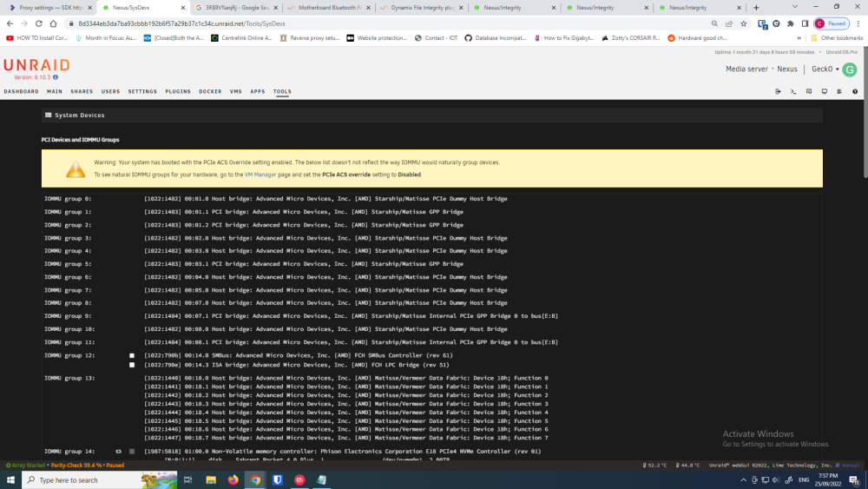Open the Unraid info monitor icon
The width and height of the screenshot is (868, 489).
click(x=825, y=91)
